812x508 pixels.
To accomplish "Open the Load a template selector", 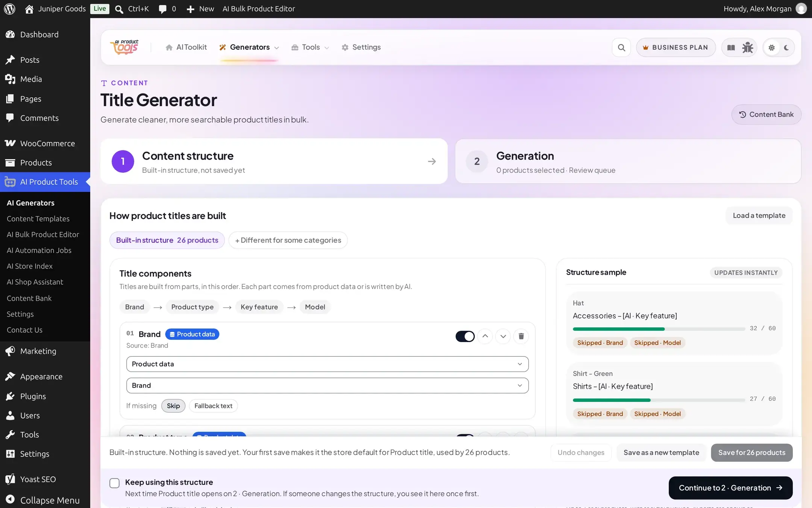I will coord(759,216).
